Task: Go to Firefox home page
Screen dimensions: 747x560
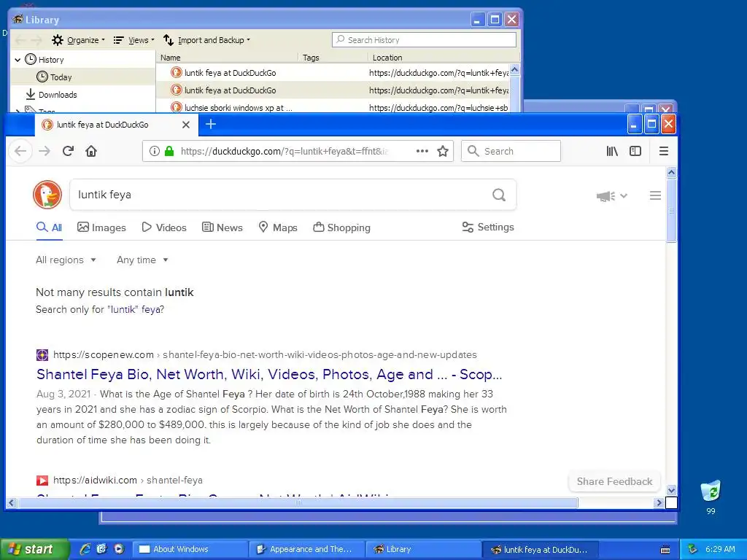Action: coord(91,152)
